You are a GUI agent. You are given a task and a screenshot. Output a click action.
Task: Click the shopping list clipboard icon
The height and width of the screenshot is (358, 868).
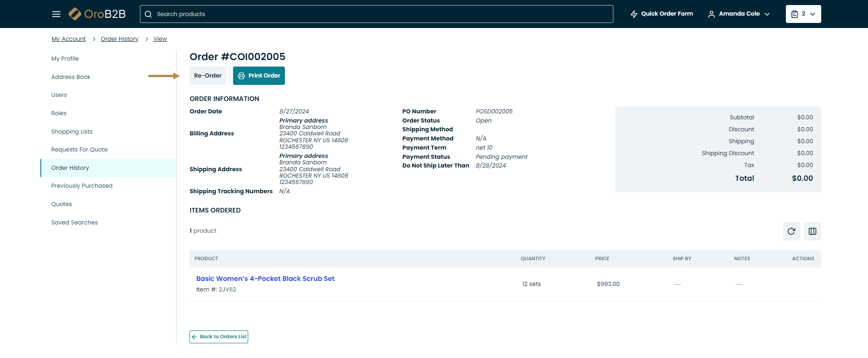tap(795, 14)
